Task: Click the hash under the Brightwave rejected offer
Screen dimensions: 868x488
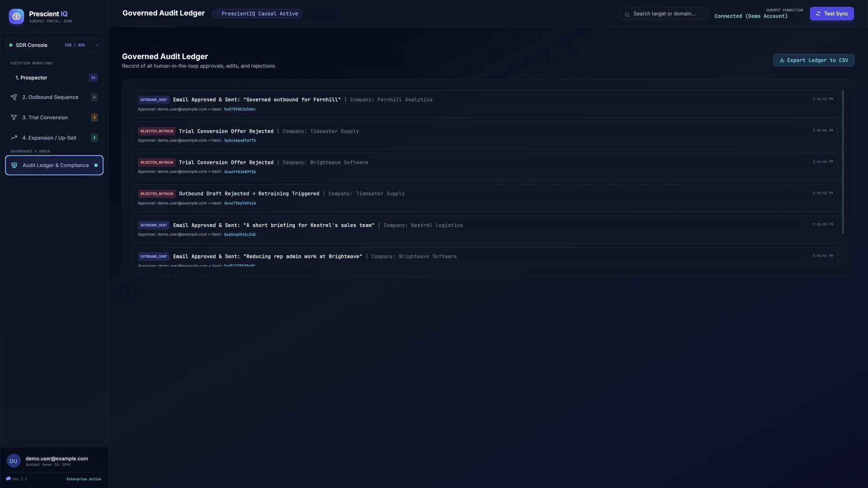Action: click(x=240, y=172)
